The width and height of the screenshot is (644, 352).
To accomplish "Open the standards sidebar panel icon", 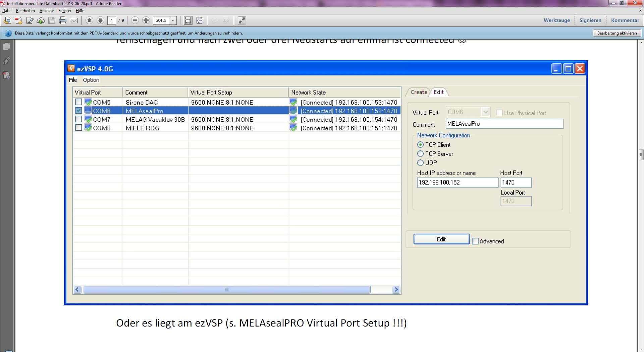I will (7, 75).
